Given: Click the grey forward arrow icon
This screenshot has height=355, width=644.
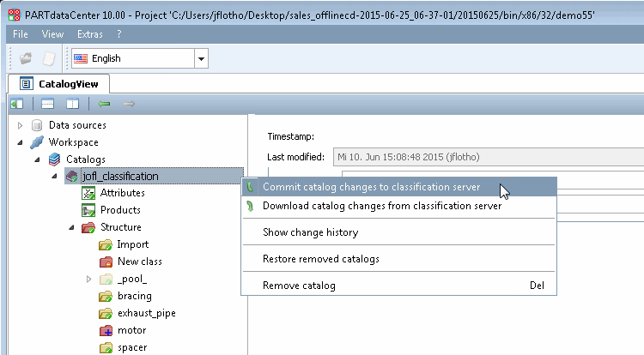Looking at the screenshot, I should [x=129, y=104].
